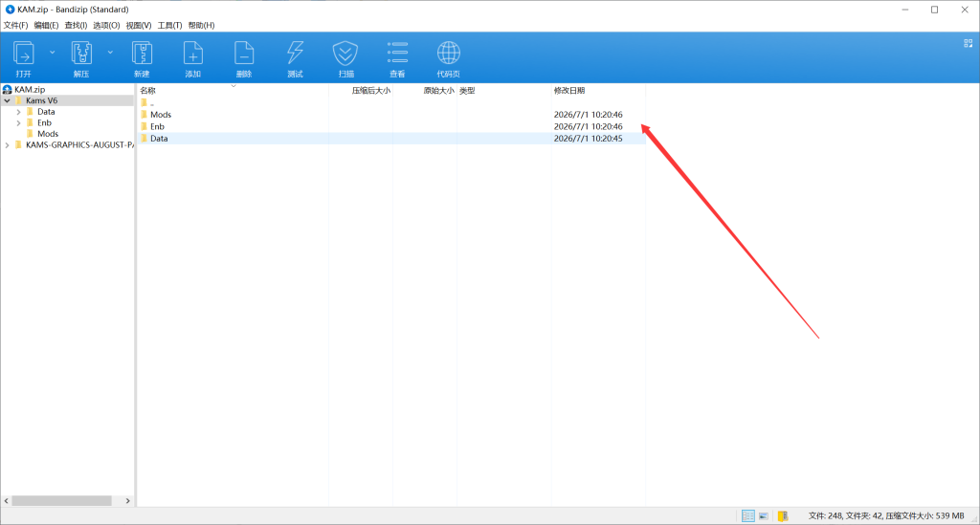Collapse the Kams V6 tree node

(x=7, y=100)
